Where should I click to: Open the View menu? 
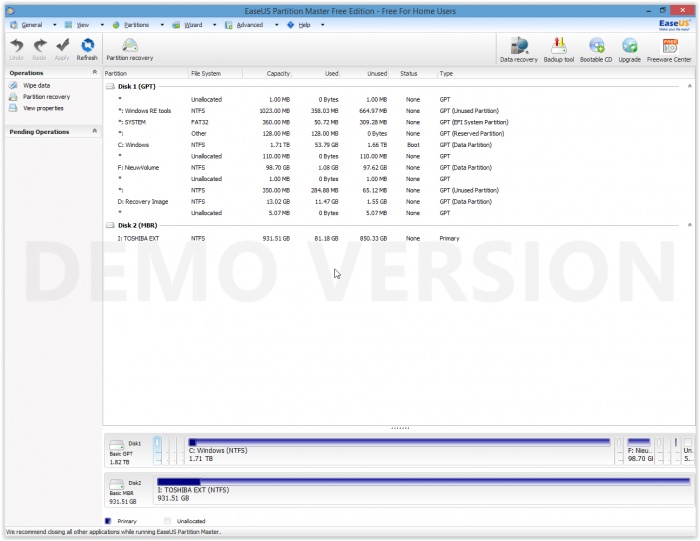(83, 25)
